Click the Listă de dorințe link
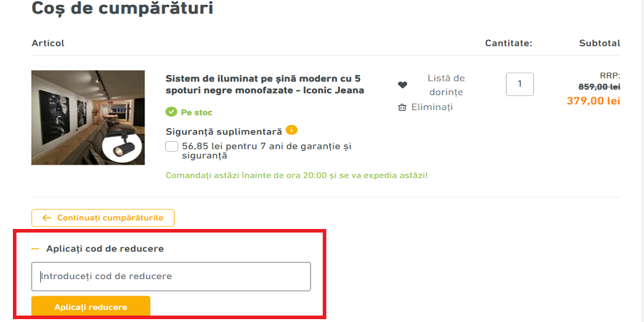The height and width of the screenshot is (322, 644). click(x=446, y=85)
